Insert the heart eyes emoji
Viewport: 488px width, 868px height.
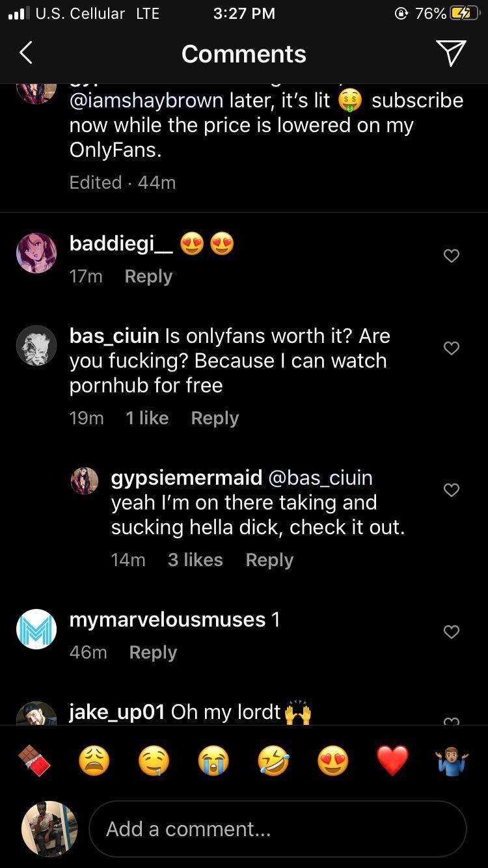pyautogui.click(x=333, y=761)
